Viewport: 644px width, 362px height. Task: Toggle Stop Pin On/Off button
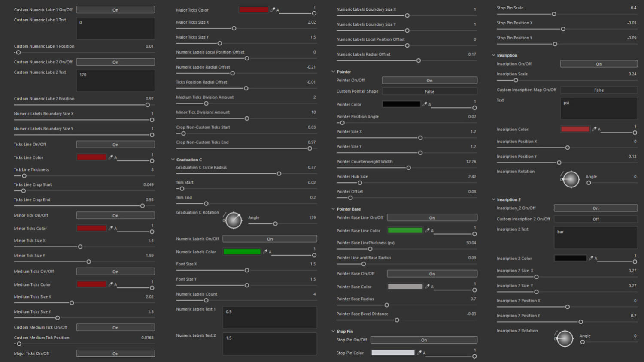(424, 340)
